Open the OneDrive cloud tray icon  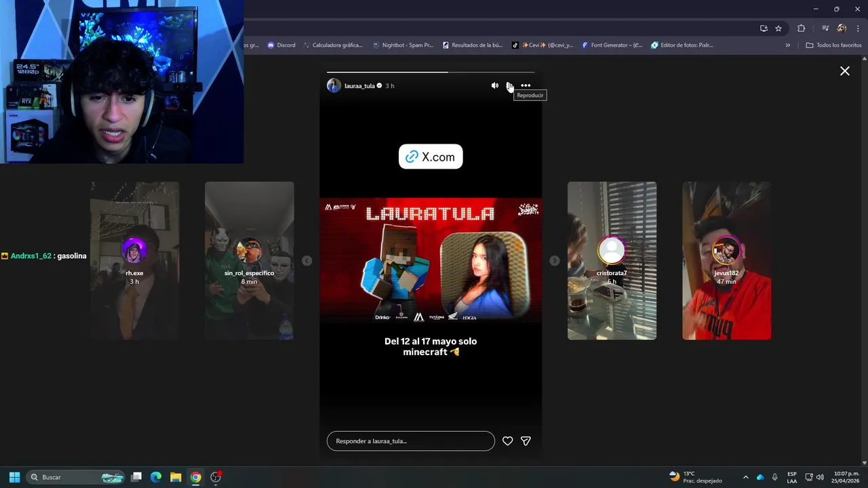pos(760,477)
